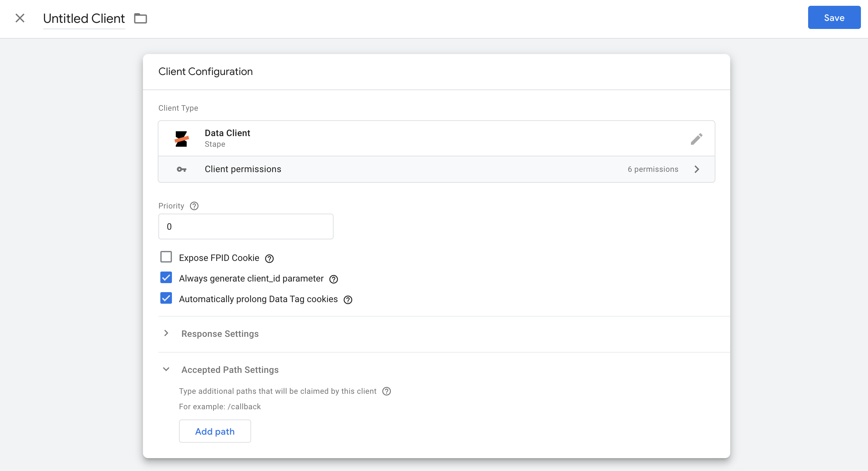Click the Priority input field
The height and width of the screenshot is (471, 868).
tap(246, 226)
